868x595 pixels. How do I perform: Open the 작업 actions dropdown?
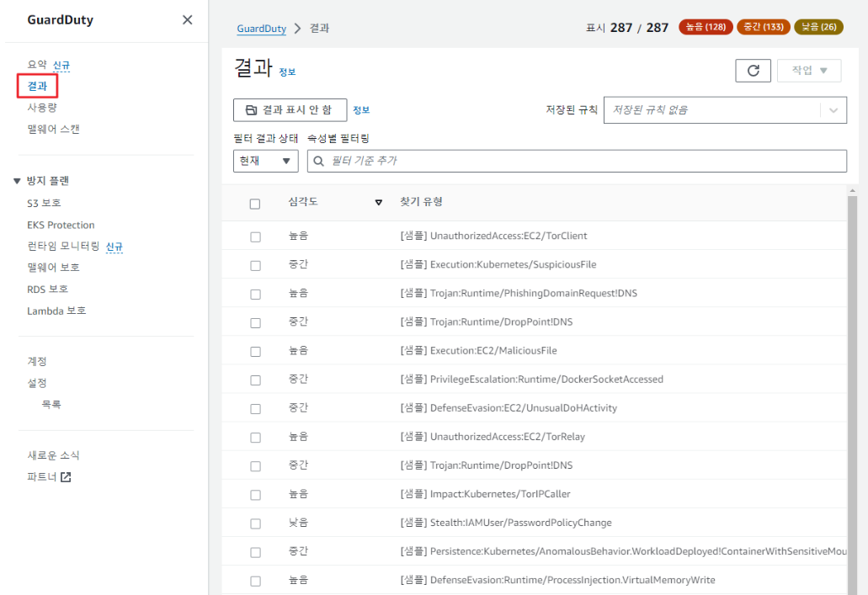point(809,71)
